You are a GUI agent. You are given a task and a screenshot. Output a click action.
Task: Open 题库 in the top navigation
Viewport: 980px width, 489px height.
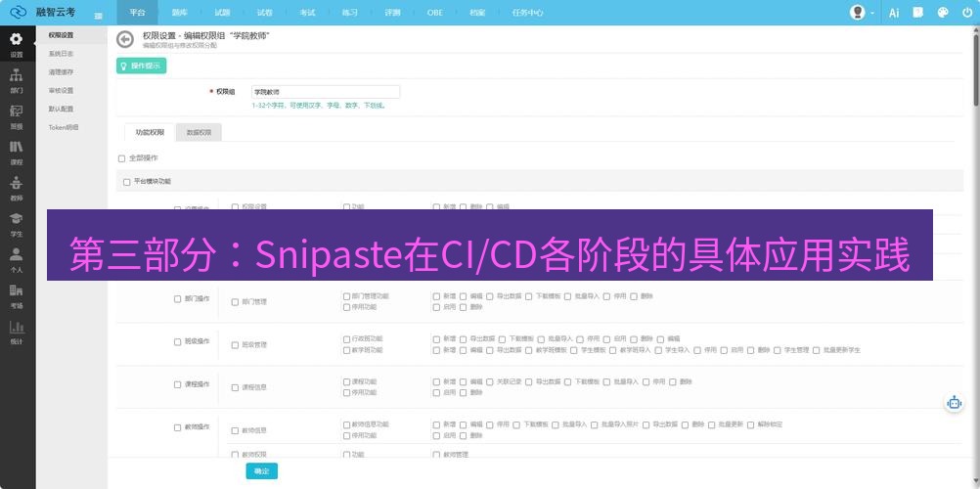pos(180,13)
